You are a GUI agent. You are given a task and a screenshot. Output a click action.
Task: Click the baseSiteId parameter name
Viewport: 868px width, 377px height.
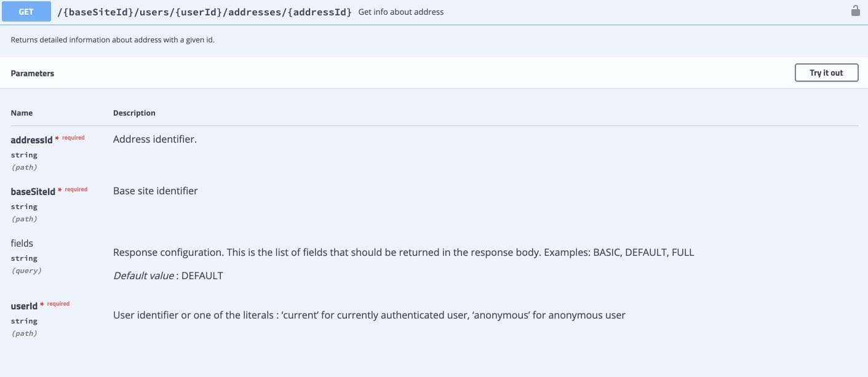pyautogui.click(x=33, y=192)
